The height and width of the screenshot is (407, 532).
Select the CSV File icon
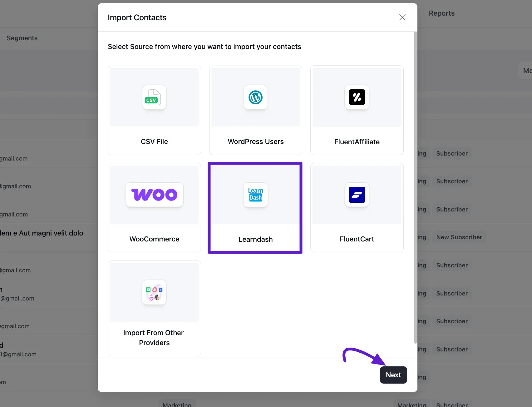point(154,97)
